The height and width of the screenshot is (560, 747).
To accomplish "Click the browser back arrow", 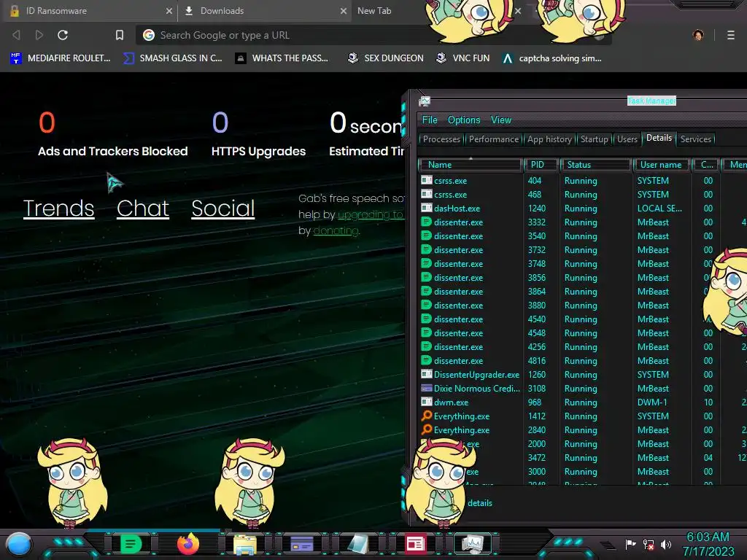I will [x=16, y=35].
